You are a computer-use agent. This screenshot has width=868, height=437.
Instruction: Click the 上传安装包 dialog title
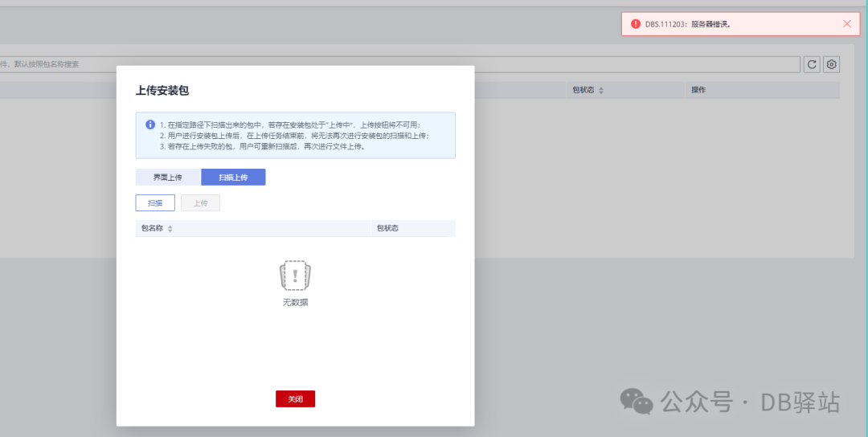pyautogui.click(x=162, y=90)
